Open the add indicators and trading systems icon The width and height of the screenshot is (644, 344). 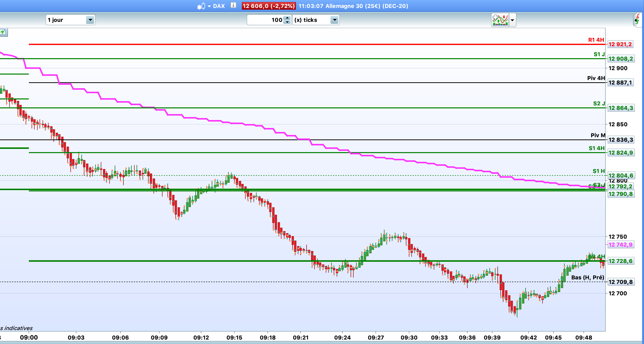[x=500, y=20]
